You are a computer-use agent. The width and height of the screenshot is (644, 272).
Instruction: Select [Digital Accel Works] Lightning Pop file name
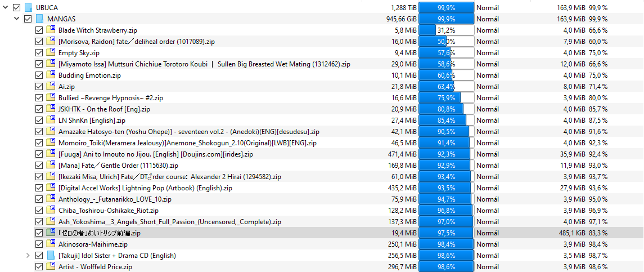click(x=146, y=188)
